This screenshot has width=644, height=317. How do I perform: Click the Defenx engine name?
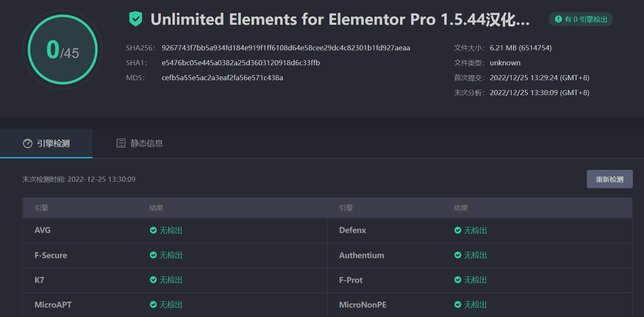tap(353, 230)
